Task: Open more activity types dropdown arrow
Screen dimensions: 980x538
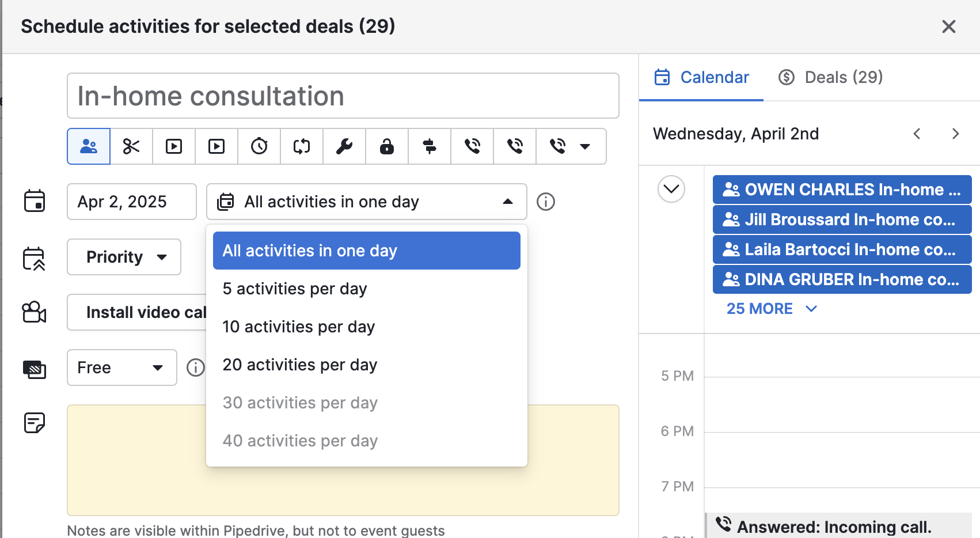Action: tap(585, 146)
